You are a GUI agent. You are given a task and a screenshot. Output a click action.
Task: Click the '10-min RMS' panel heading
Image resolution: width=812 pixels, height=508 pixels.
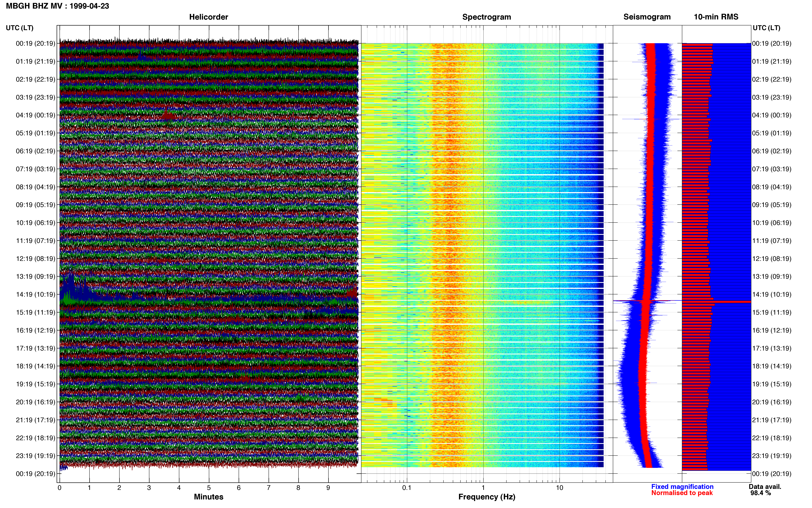(716, 17)
